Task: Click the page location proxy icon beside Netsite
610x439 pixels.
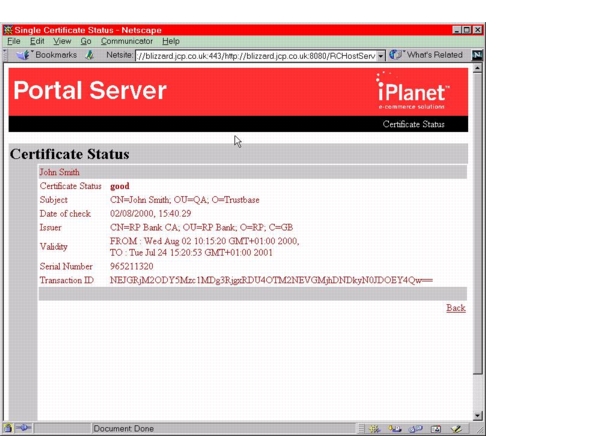Action: [90, 55]
